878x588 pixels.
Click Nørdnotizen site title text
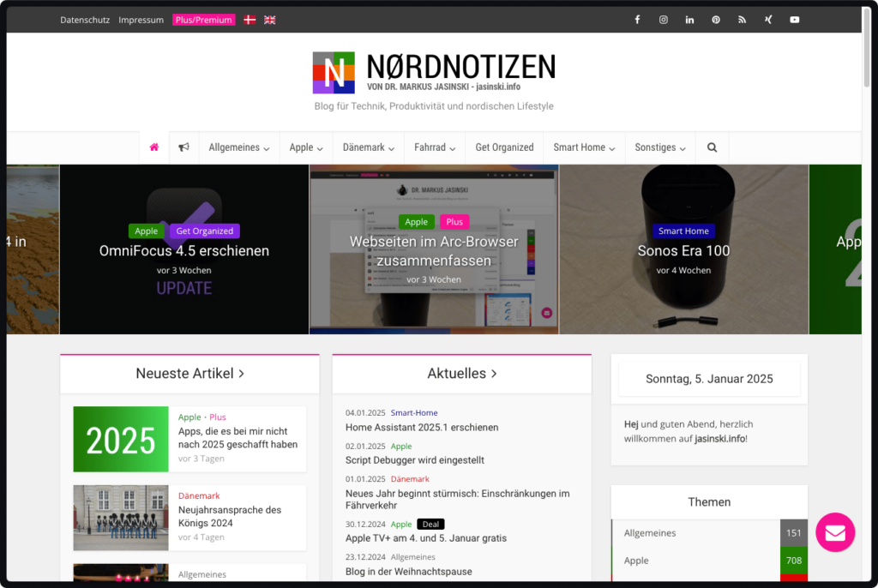[x=460, y=67]
